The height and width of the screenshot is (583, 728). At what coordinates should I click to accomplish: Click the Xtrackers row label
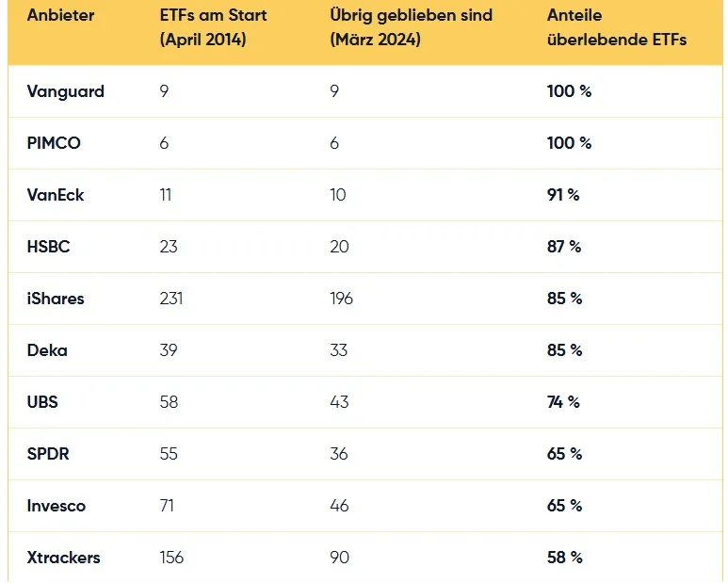[x=64, y=558]
